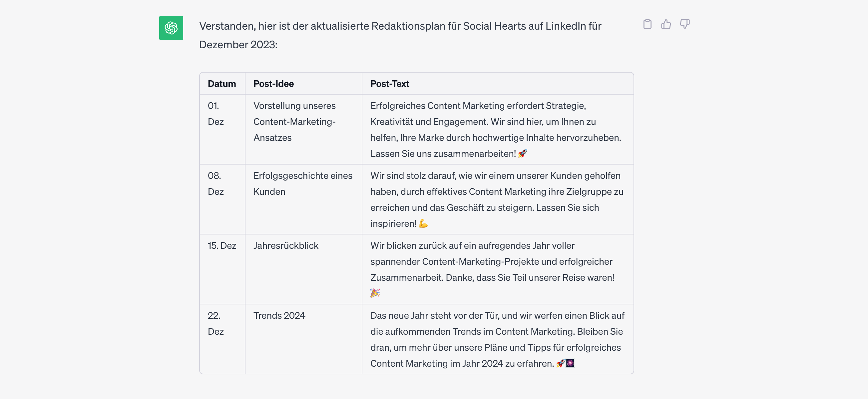Select the "Post-Text" column header

389,84
